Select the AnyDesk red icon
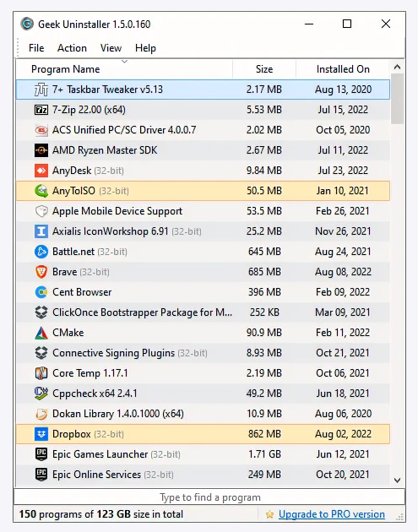 (x=41, y=171)
